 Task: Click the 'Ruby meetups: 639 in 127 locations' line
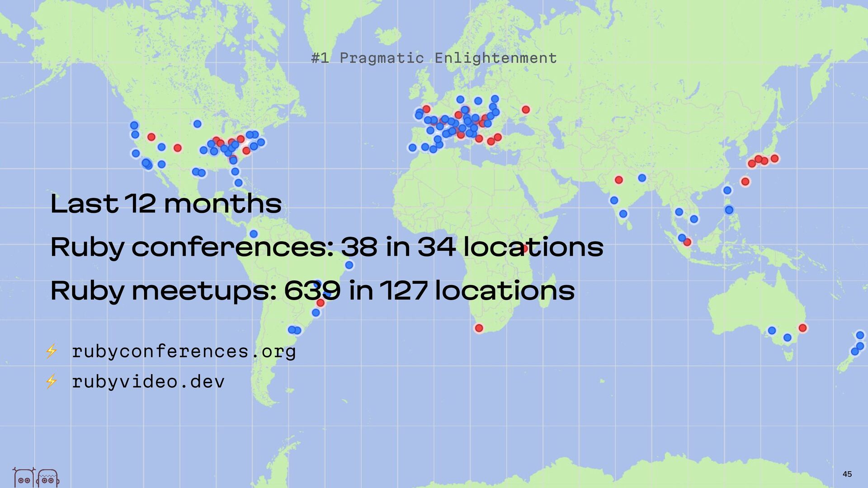(x=312, y=291)
